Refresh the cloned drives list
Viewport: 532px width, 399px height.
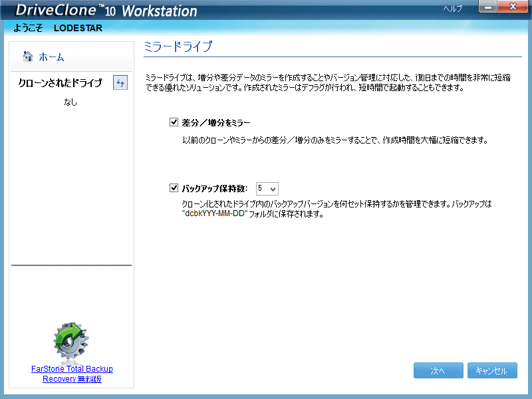pos(120,82)
